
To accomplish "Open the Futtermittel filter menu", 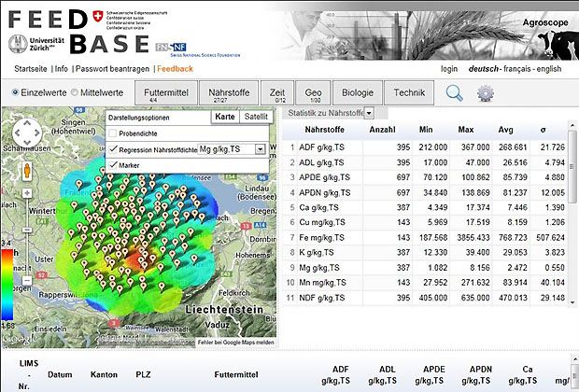I will tap(167, 93).
